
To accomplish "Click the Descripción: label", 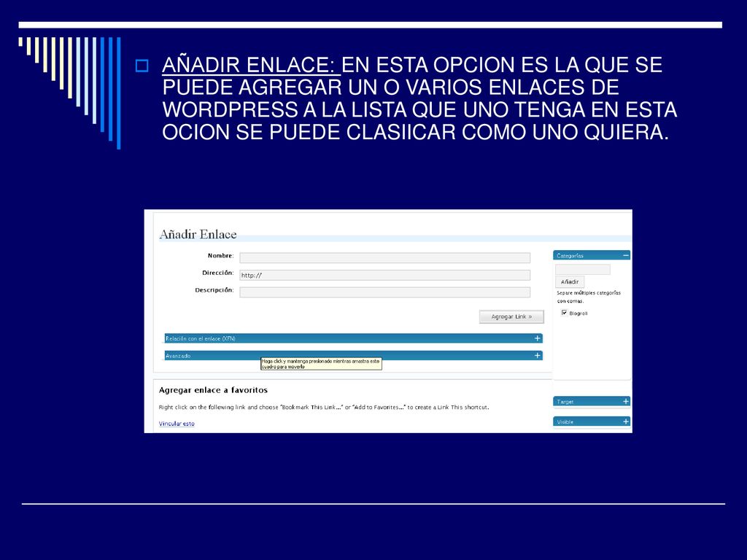I will (214, 290).
